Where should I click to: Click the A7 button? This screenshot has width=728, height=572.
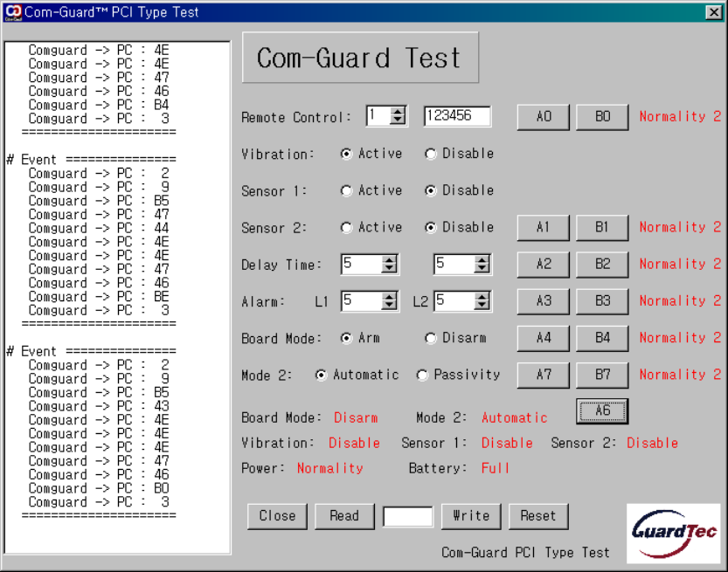point(544,375)
